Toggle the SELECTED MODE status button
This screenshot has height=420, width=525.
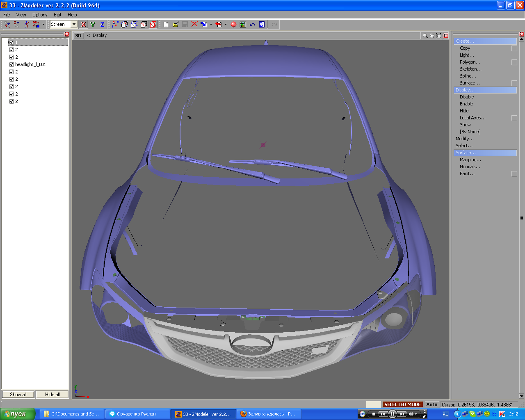tap(402, 404)
